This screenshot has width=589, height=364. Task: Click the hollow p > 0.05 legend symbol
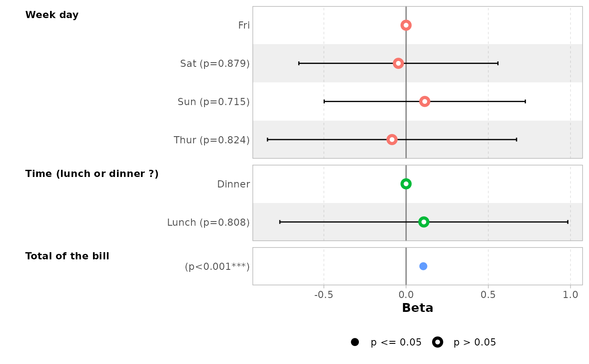point(438,342)
